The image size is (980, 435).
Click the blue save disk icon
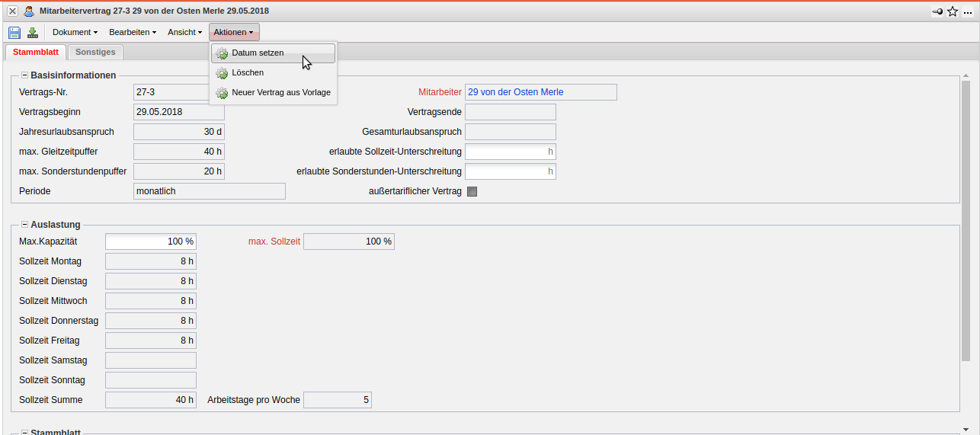pos(14,32)
